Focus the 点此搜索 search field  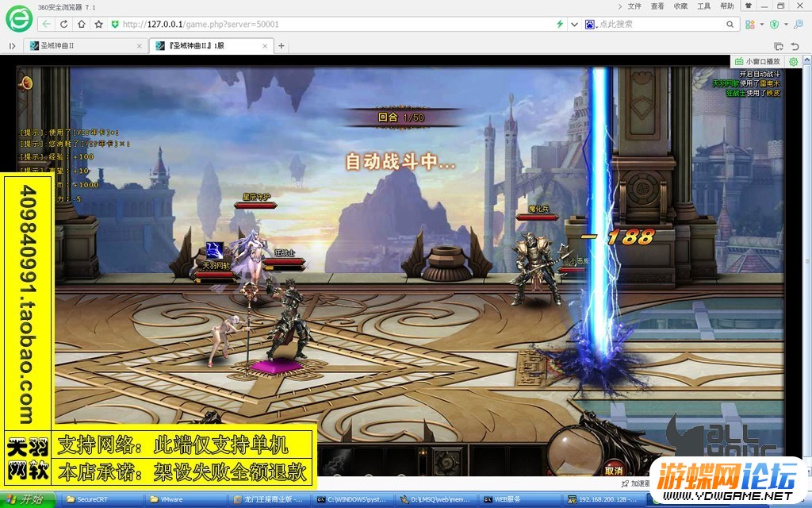click(661, 25)
